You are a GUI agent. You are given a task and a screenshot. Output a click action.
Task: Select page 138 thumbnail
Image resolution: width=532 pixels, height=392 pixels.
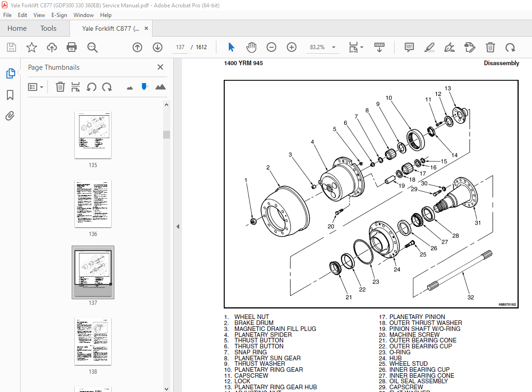tap(93, 341)
